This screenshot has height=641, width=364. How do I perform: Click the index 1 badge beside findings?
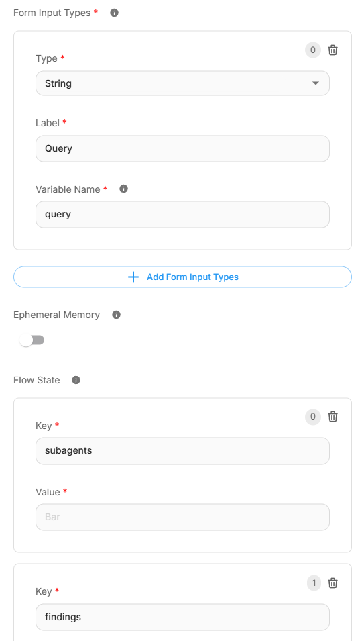coord(314,583)
